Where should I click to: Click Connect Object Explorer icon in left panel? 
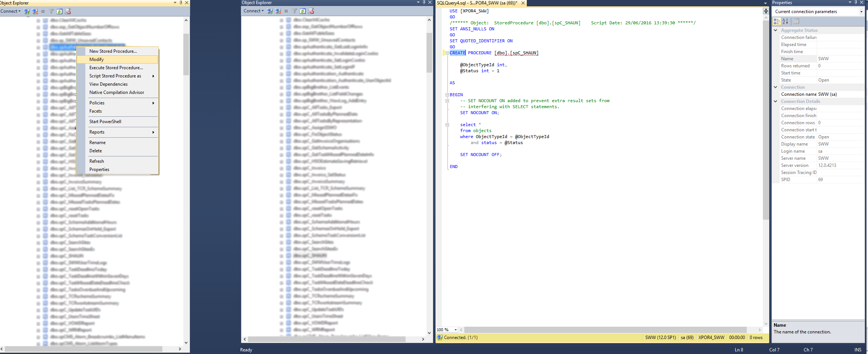click(27, 11)
